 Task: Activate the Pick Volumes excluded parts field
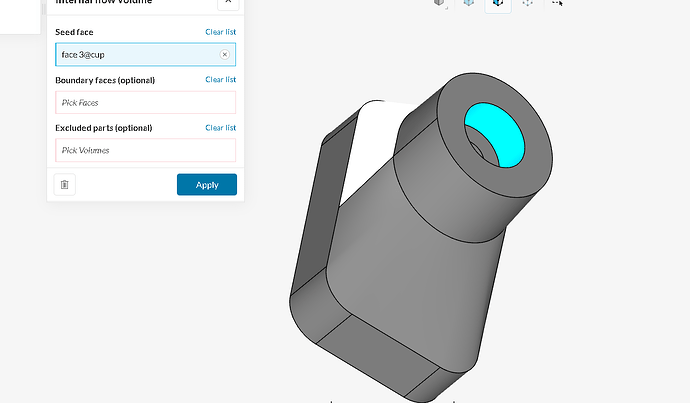click(145, 150)
